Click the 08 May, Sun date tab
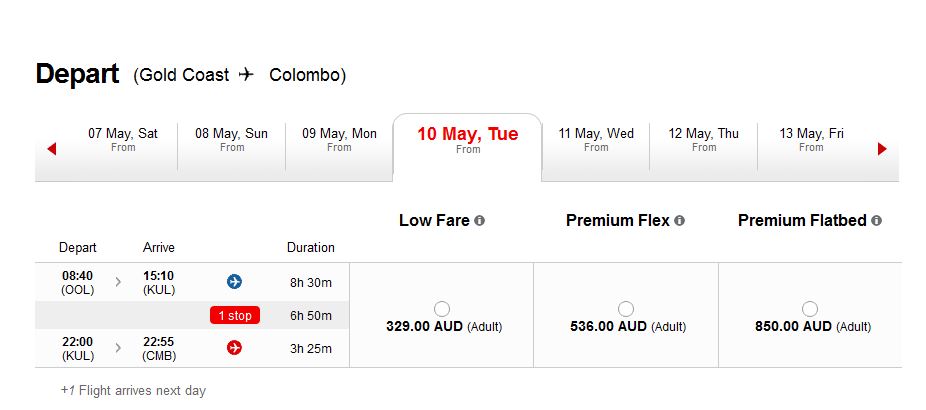The height and width of the screenshot is (410, 926). [x=232, y=140]
